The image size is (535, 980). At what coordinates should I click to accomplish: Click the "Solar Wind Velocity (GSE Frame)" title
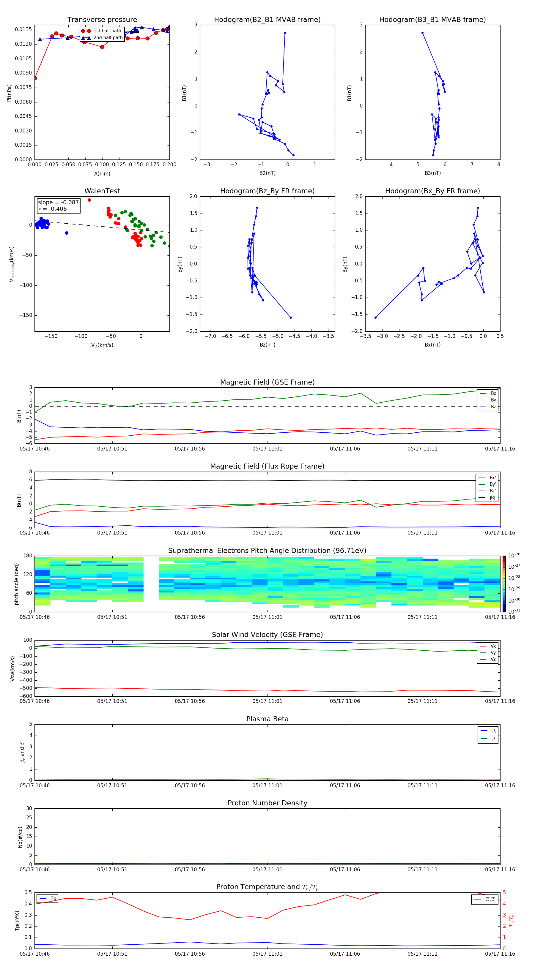(267, 635)
